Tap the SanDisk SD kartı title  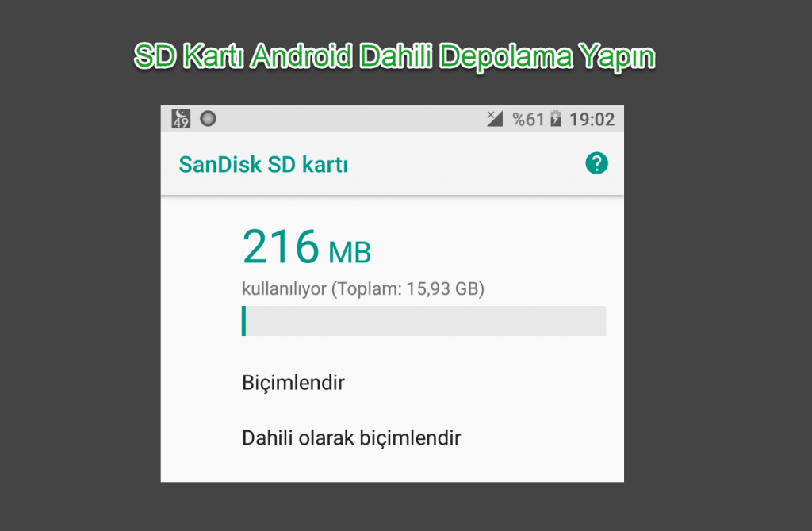click(x=263, y=165)
